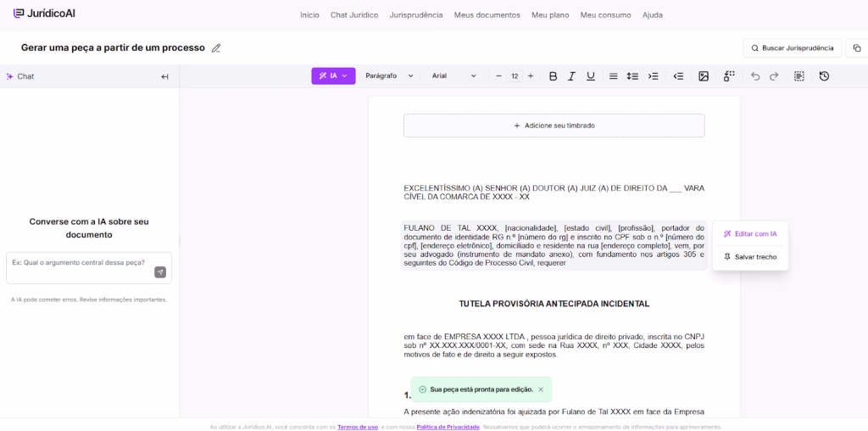The width and height of the screenshot is (868, 431).
Task: Open the Política de Privacidade link
Action: click(448, 427)
